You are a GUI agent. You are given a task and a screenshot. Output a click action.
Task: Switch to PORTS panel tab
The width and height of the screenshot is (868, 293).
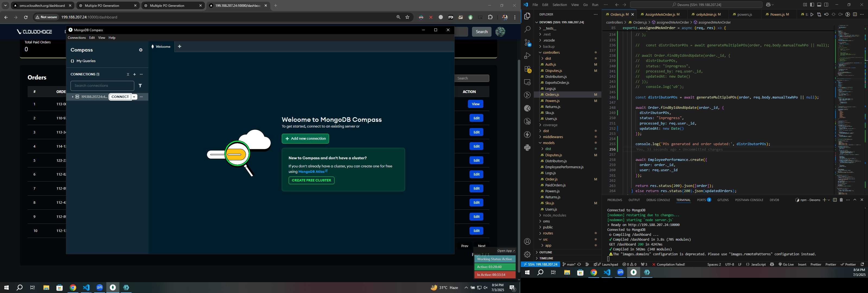[704, 200]
